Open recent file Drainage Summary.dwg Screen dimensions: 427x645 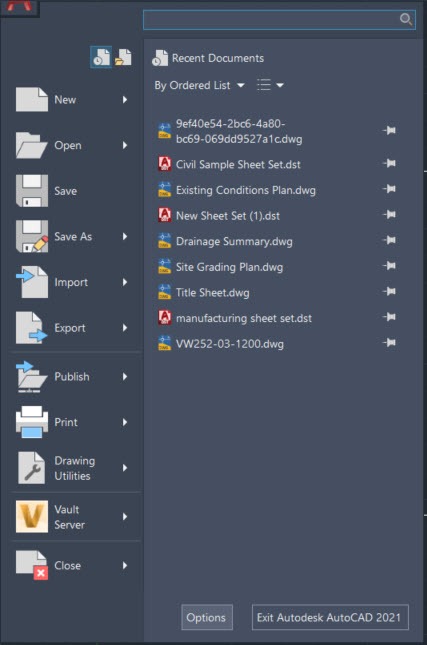[x=234, y=241]
